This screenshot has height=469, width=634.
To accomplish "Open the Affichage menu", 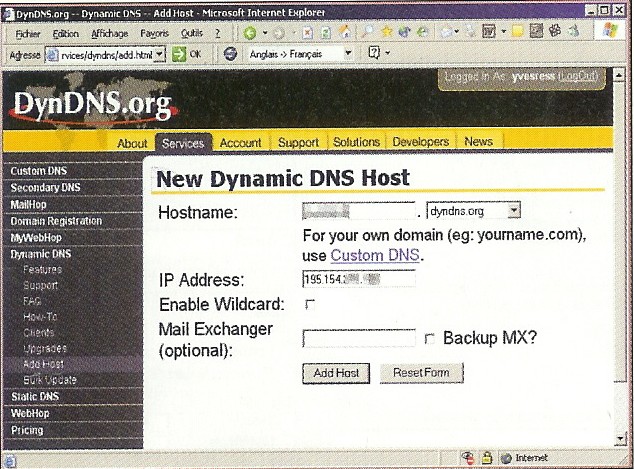I will 109,34.
